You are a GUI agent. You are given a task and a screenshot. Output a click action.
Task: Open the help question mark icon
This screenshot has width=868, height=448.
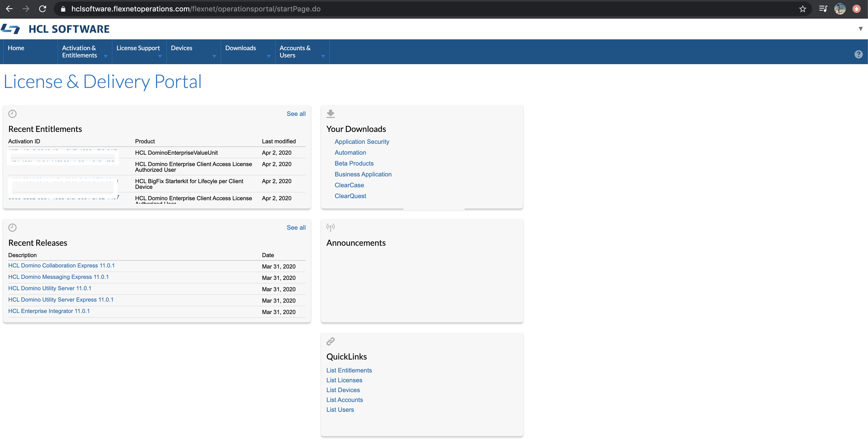(x=859, y=54)
